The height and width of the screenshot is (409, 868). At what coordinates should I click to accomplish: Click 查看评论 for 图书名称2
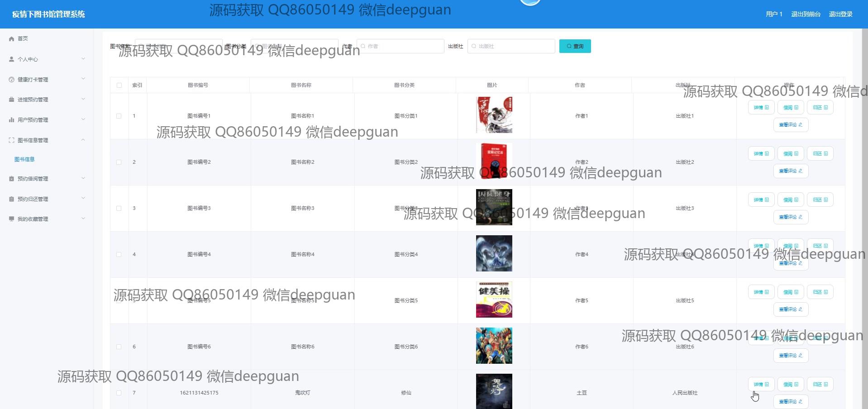[x=791, y=171]
